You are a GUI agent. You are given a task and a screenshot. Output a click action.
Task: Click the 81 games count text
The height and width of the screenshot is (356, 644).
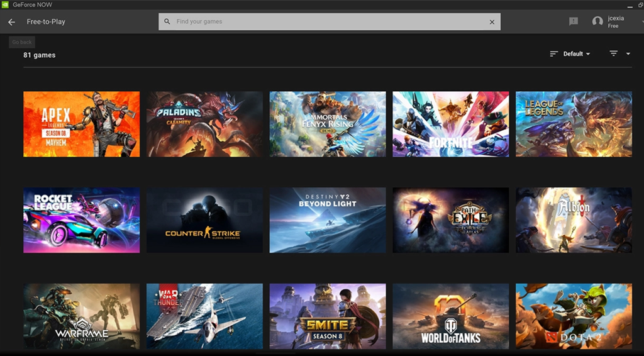coord(40,55)
